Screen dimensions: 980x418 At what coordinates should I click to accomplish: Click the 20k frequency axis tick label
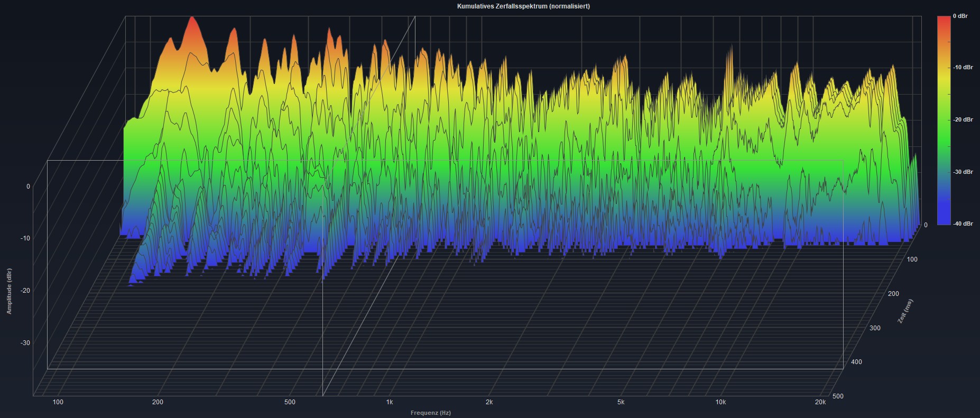[820, 402]
